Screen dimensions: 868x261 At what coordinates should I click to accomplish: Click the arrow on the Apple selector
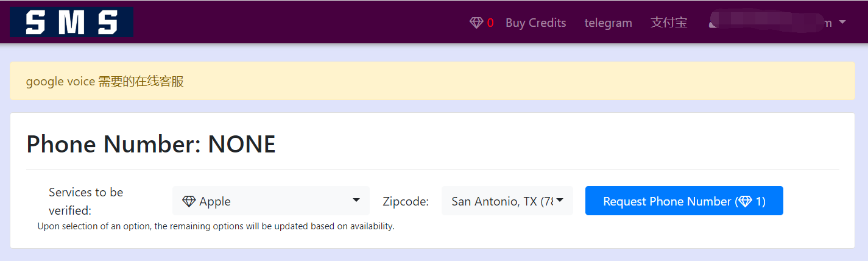point(356,201)
